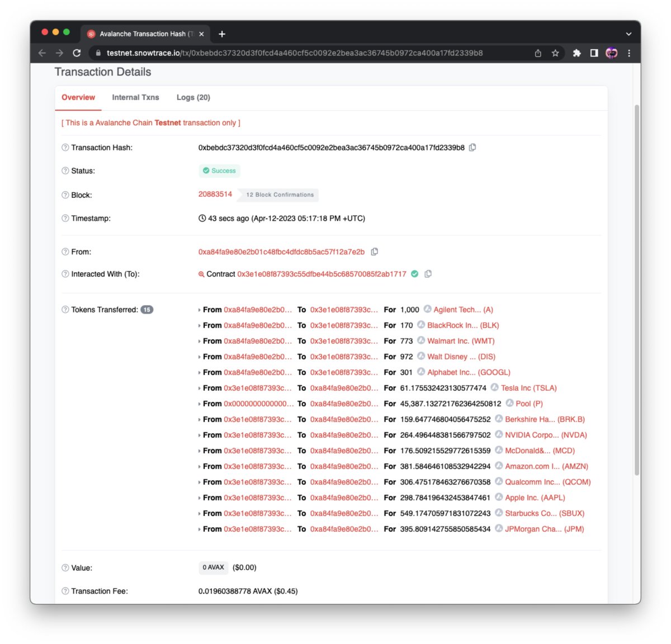Click the help icon next to Value
This screenshot has height=644, width=671.
pos(65,568)
